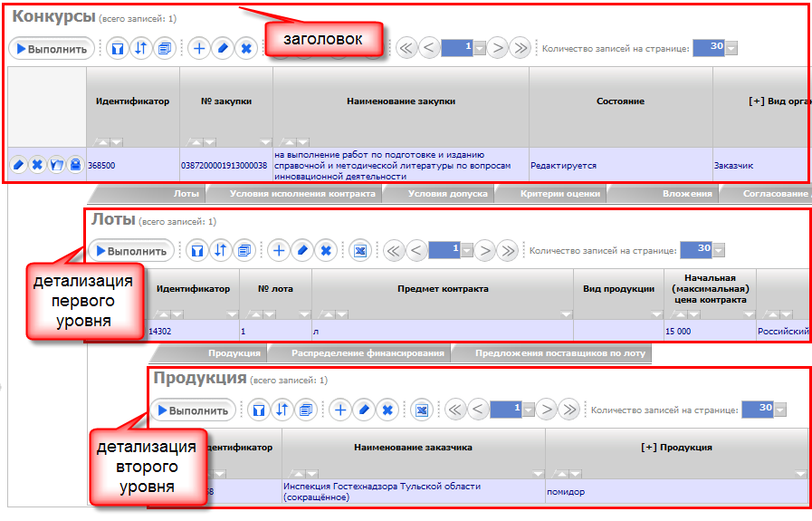The height and width of the screenshot is (521, 812).
Task: Export Лоты table to Excel
Action: point(359,250)
